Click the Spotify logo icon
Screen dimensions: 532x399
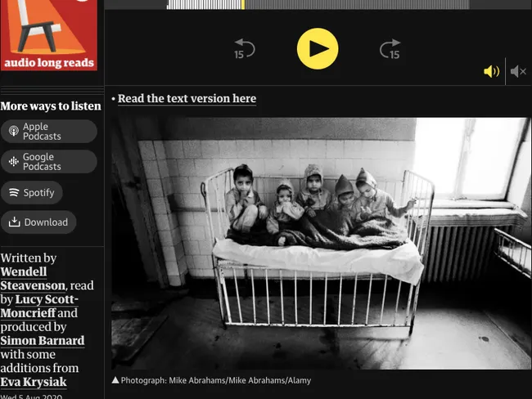pos(14,193)
